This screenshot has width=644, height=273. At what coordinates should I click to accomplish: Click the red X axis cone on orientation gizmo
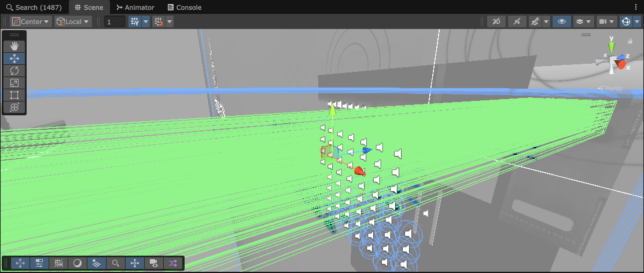tap(621, 64)
